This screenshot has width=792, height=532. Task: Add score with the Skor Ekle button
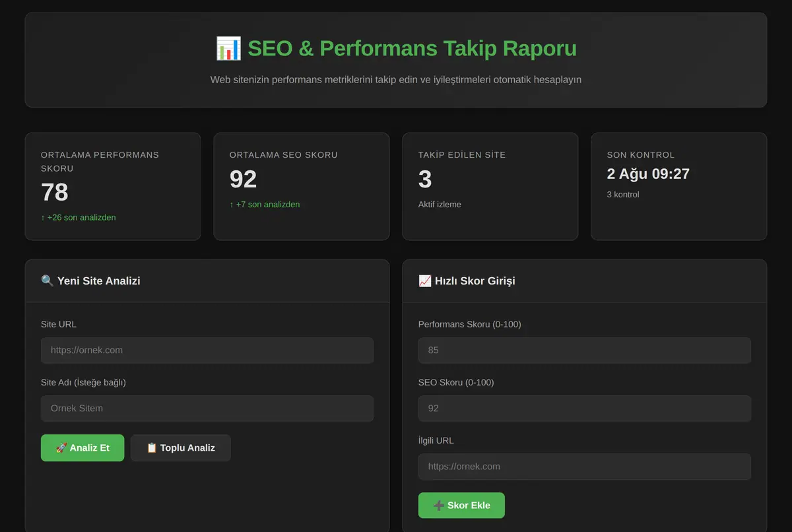pyautogui.click(x=461, y=505)
